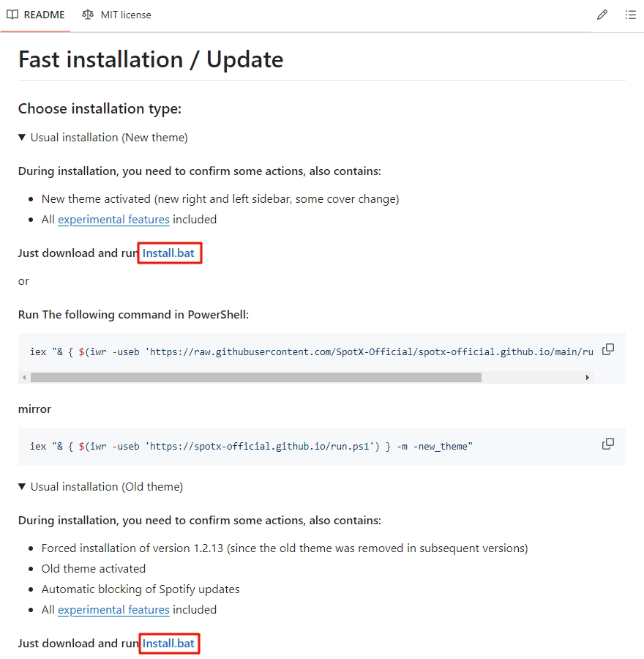Viewport: 644px width, 659px height.
Task: Open the README outline list icon
Action: tap(630, 15)
